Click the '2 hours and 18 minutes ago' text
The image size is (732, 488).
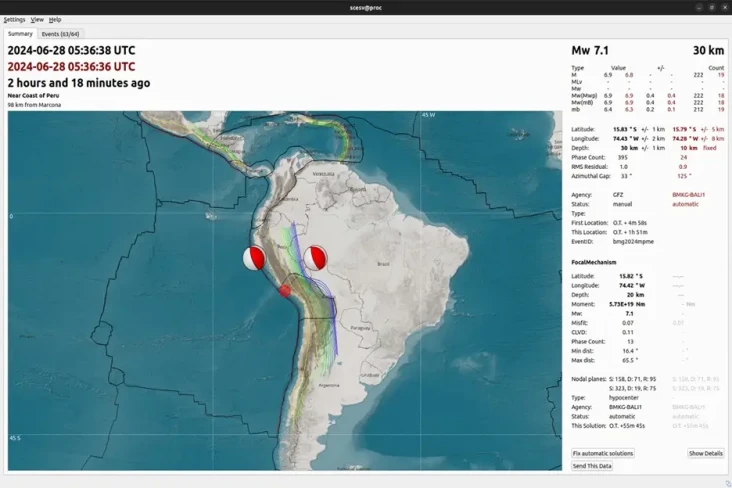click(x=79, y=83)
